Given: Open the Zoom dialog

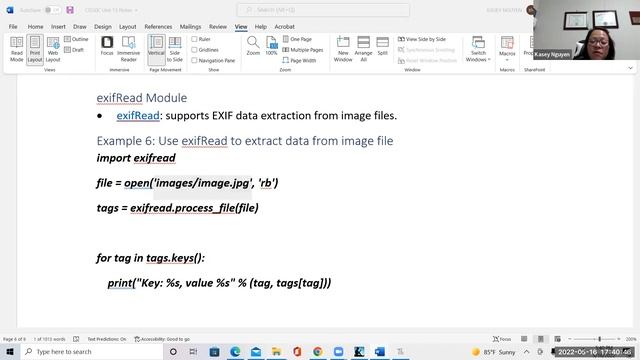Looking at the screenshot, I should [x=253, y=46].
